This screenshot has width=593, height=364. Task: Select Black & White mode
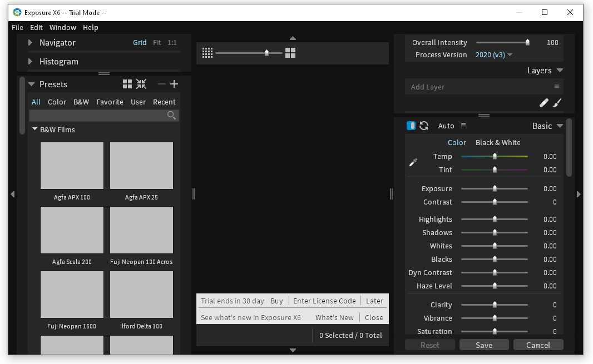coord(498,142)
